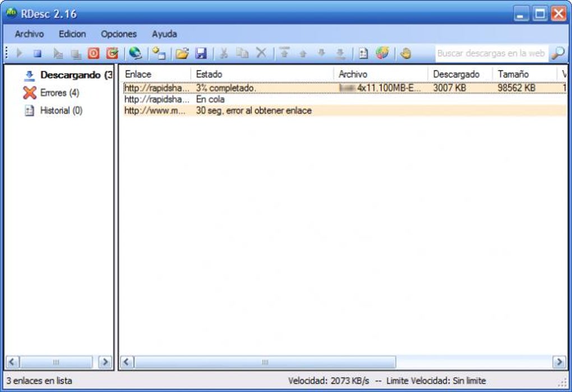Click the sidebar horizontal scrollbar thumb
Screen dimensions: 572x392
coord(56,362)
